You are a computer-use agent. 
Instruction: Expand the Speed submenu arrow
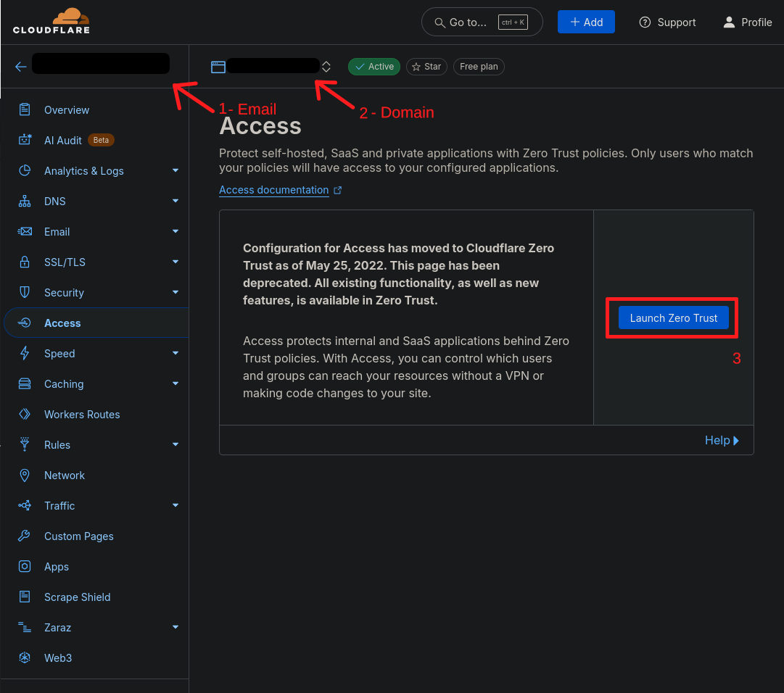click(x=176, y=353)
